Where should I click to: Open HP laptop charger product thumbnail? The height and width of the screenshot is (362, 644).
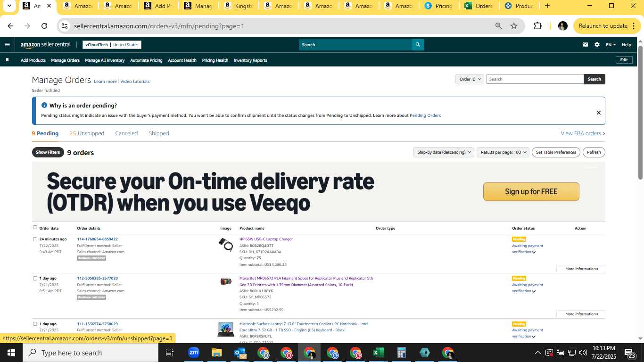click(226, 244)
